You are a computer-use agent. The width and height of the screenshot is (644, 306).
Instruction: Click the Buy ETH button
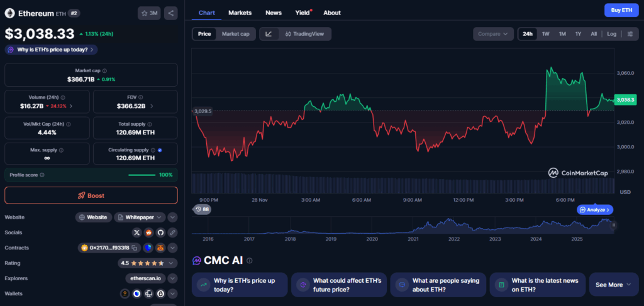pos(621,10)
